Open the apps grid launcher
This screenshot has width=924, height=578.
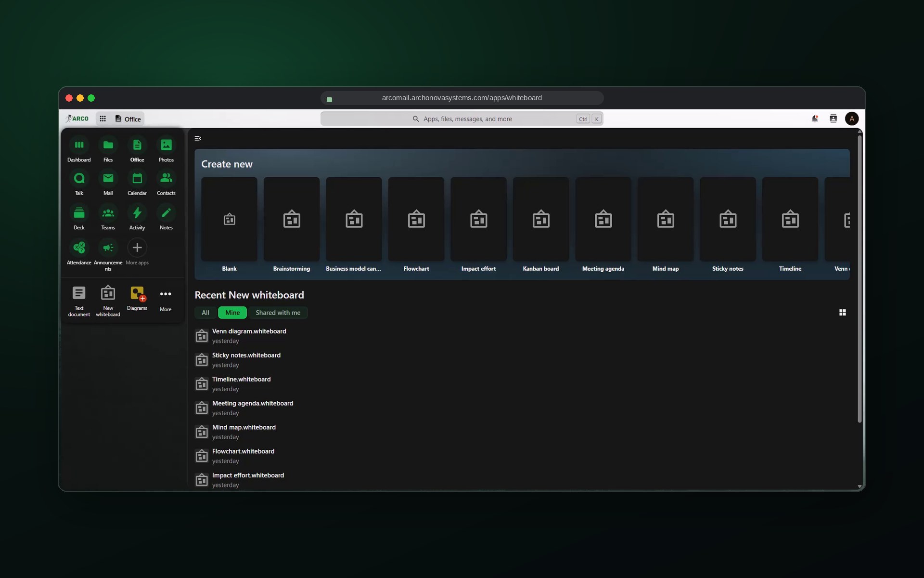click(103, 118)
